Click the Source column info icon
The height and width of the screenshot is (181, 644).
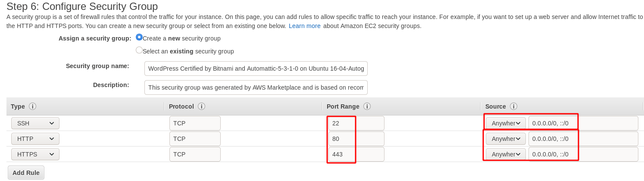[513, 106]
